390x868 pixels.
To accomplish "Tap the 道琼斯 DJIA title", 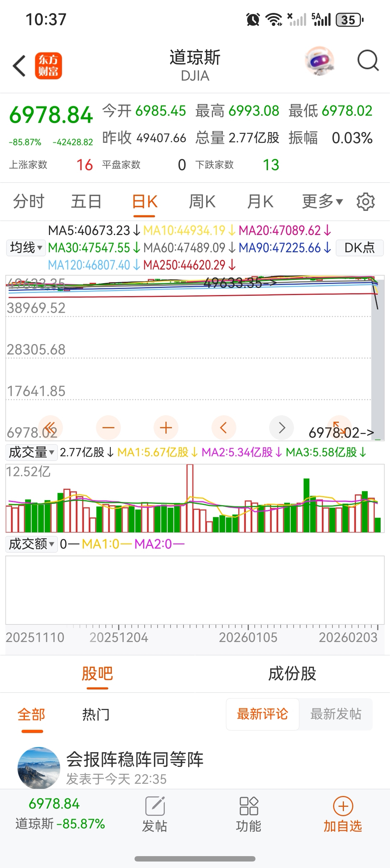I will 195,65.
